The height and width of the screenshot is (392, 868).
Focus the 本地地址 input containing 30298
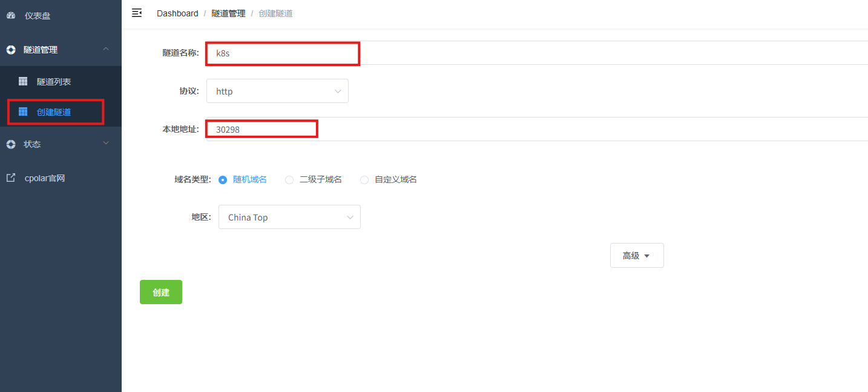coord(537,129)
